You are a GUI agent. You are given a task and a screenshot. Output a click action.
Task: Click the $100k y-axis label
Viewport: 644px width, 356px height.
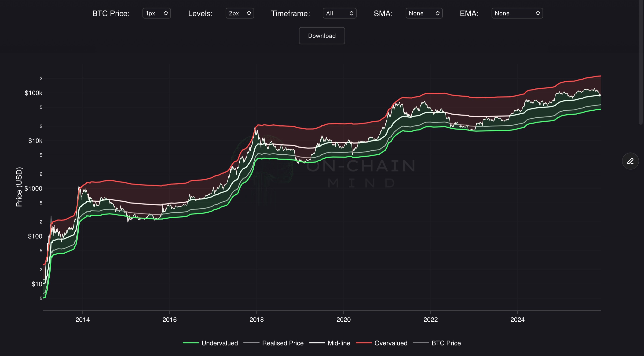click(x=33, y=93)
